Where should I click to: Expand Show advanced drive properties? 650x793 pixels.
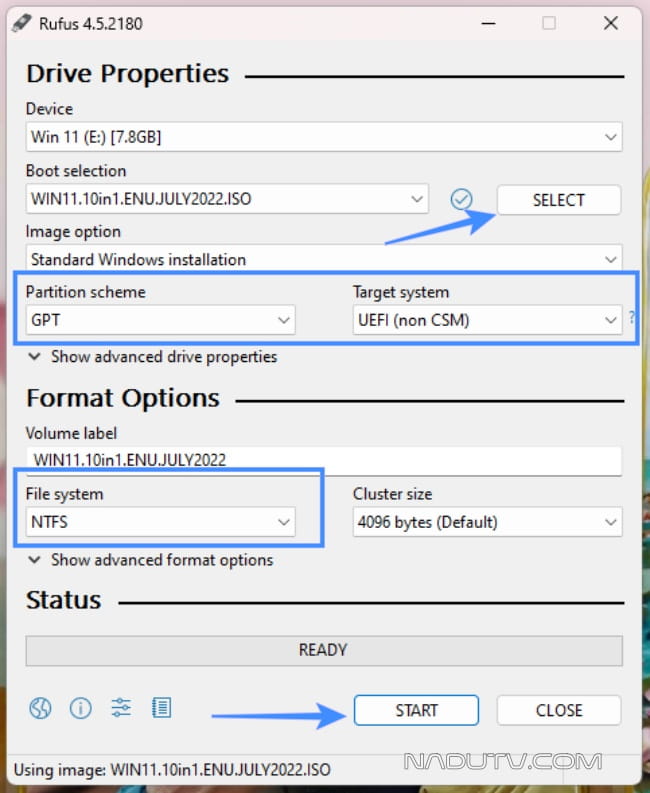[153, 357]
